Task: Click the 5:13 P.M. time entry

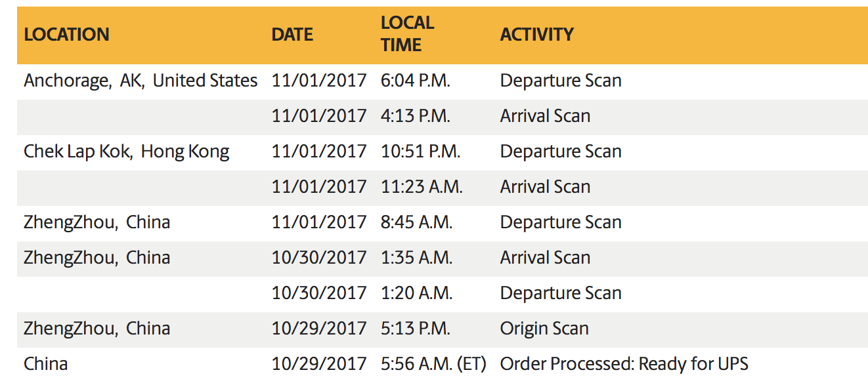Action: point(416,329)
